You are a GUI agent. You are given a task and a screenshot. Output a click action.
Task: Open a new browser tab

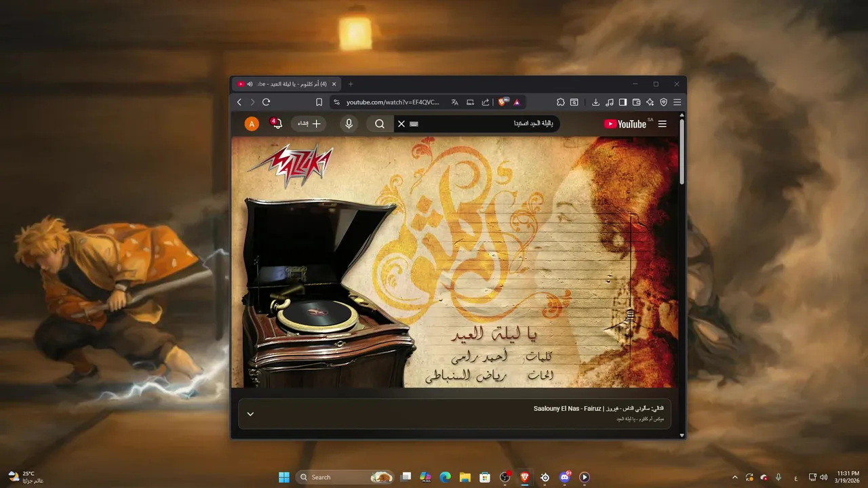(x=351, y=84)
